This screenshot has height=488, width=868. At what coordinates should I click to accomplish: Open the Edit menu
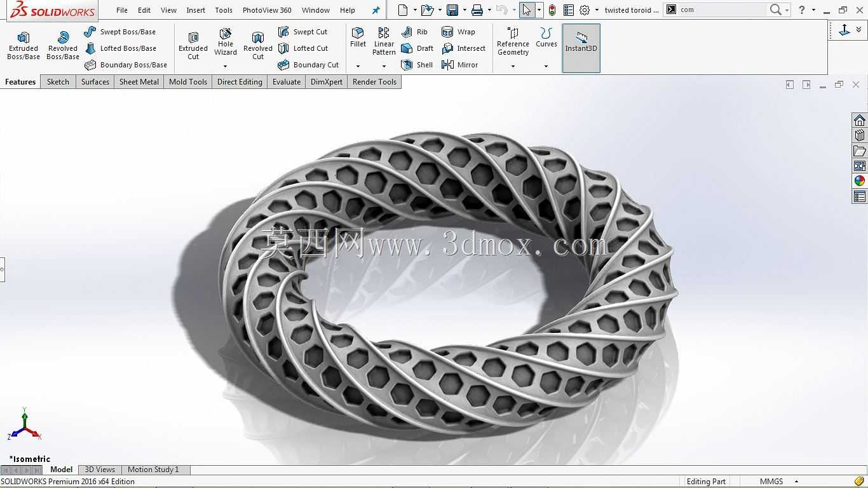[x=144, y=10]
